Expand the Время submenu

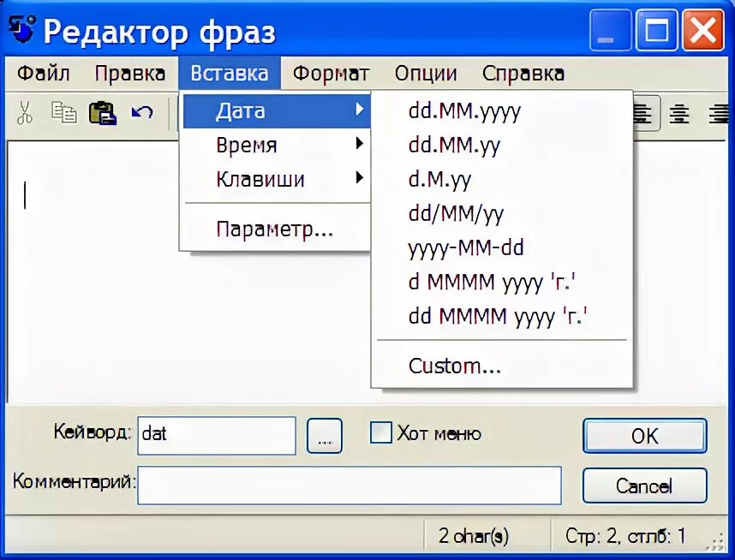(277, 144)
